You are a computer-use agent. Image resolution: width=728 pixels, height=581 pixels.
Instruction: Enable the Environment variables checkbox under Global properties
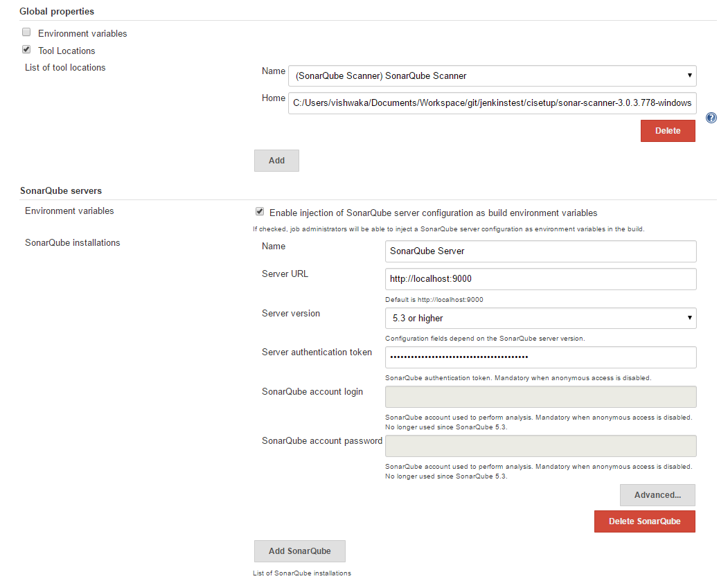click(x=26, y=33)
